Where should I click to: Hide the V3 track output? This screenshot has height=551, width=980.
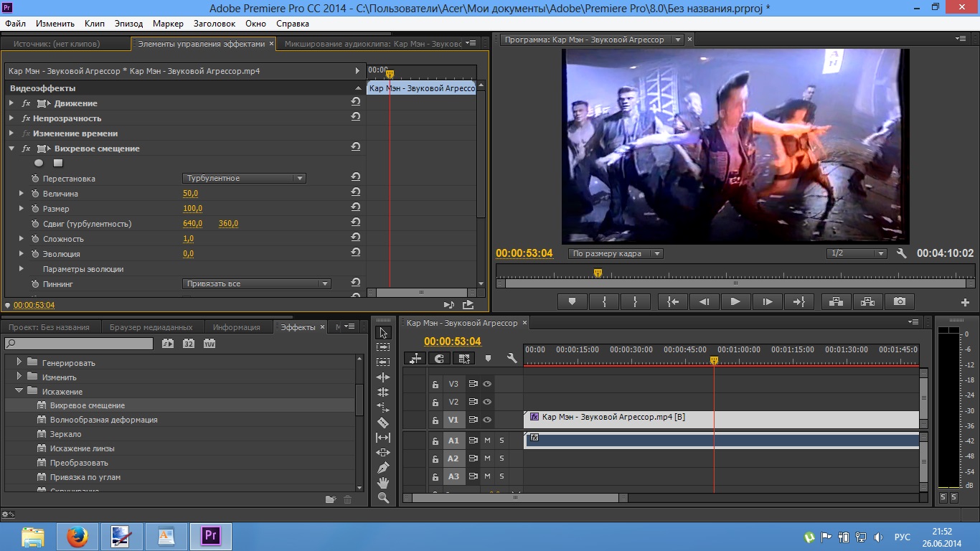[x=487, y=384]
